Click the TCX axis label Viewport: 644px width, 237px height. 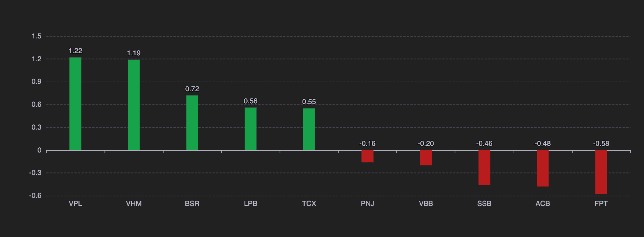(x=309, y=204)
